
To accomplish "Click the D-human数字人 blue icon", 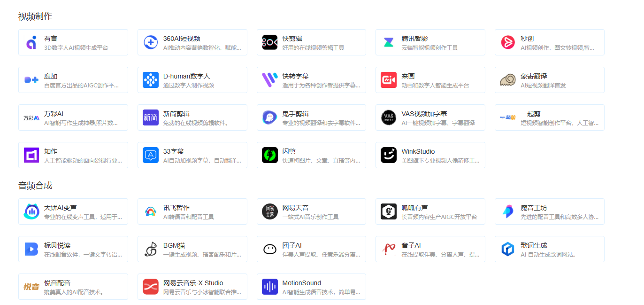I will coord(151,80).
